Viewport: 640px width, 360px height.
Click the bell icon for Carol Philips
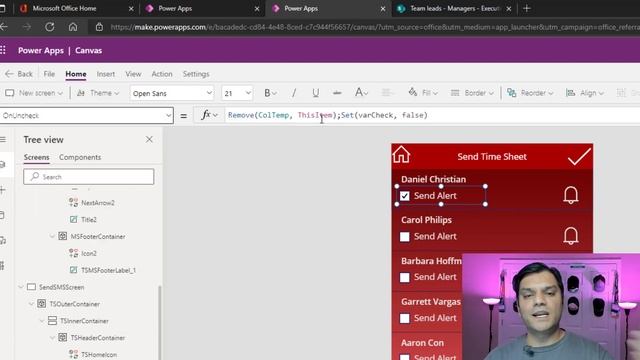(x=571, y=236)
